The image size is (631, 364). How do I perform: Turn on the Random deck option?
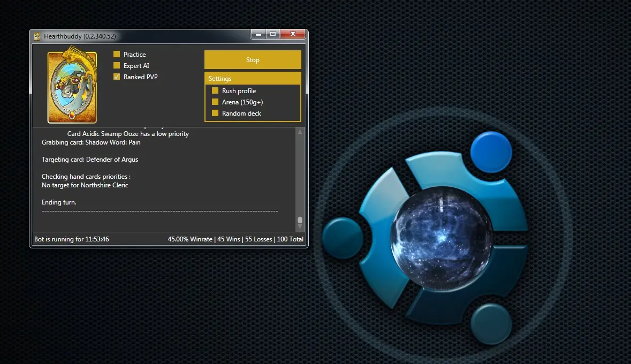click(x=215, y=113)
